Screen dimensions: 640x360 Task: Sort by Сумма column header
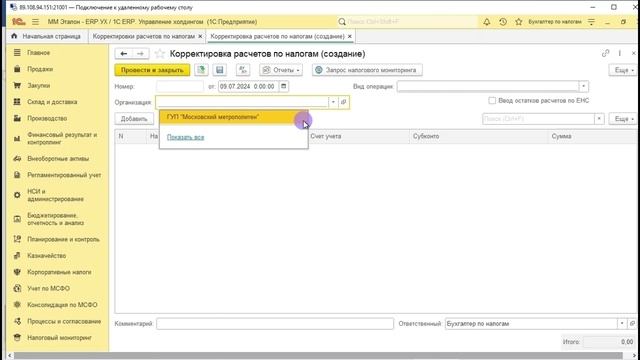point(592,136)
